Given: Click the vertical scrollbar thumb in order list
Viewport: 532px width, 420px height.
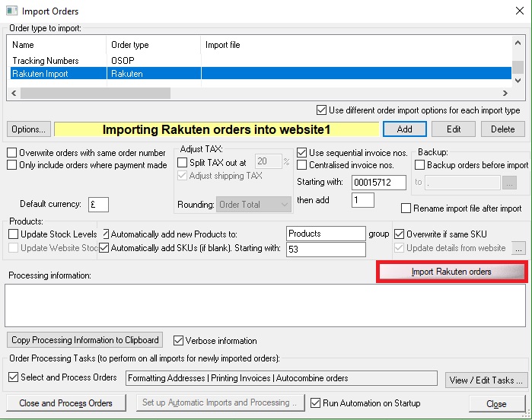Looking at the screenshot, I should click(518, 67).
